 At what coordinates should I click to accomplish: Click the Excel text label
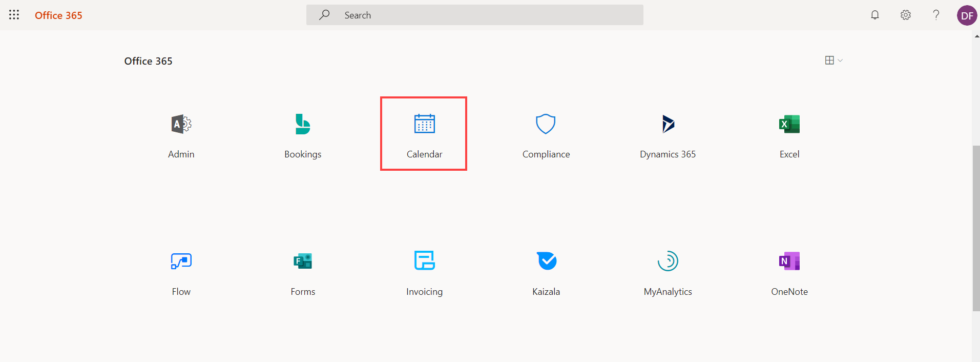(789, 154)
